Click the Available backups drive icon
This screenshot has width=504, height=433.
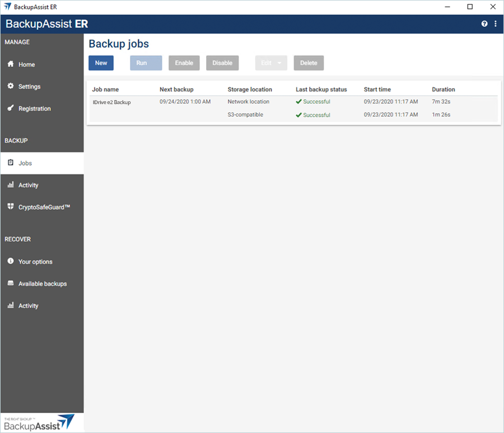(x=10, y=284)
